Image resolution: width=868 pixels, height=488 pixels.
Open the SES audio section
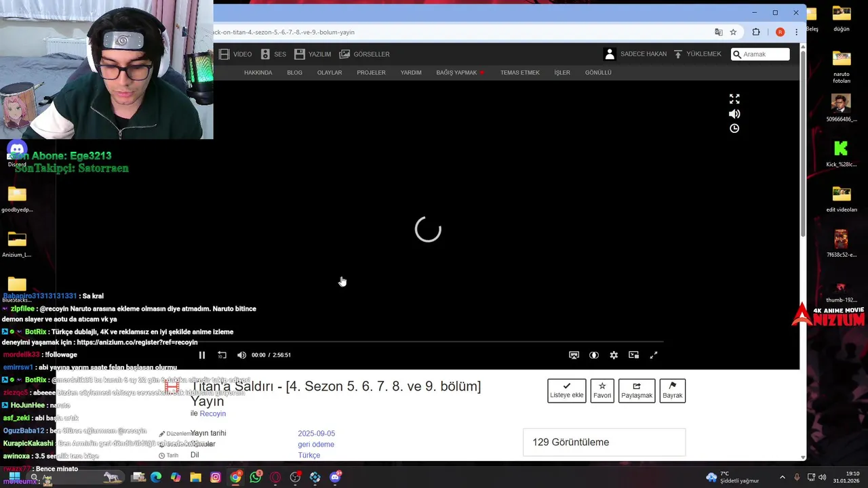point(273,54)
